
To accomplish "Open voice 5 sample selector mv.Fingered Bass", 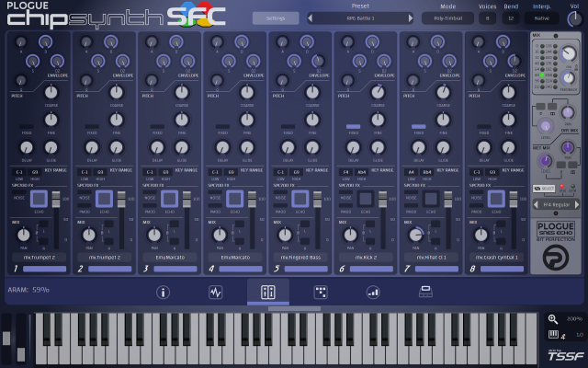I will tap(300, 258).
